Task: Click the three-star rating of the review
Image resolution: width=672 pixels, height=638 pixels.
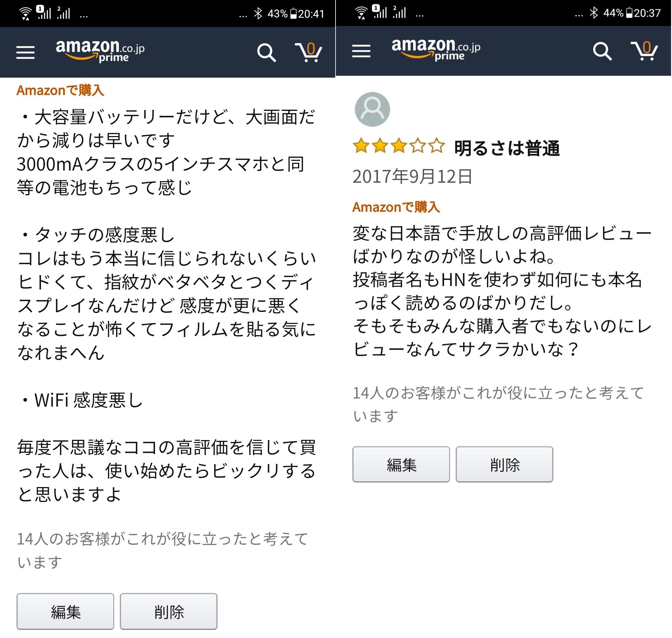Action: (398, 146)
